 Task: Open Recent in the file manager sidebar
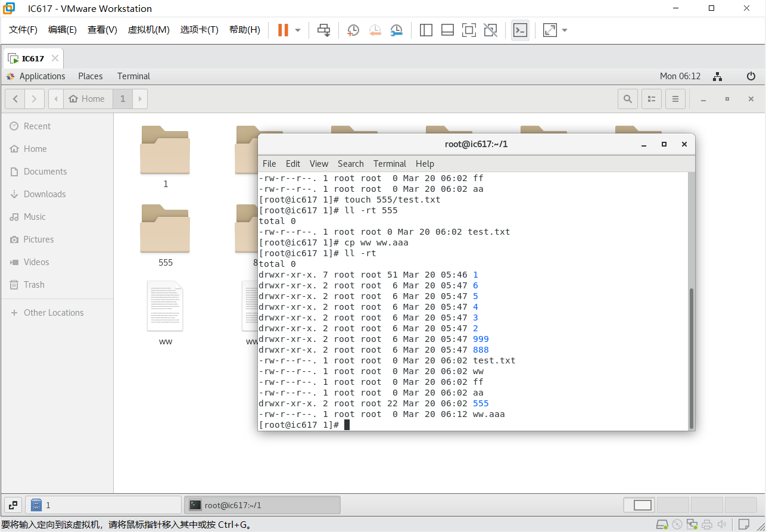click(57, 126)
